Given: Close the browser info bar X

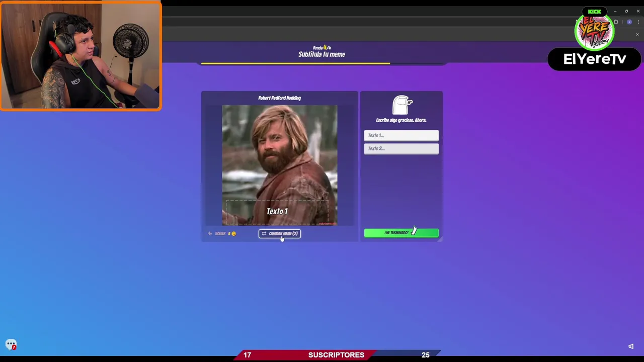Looking at the screenshot, I should [637, 35].
